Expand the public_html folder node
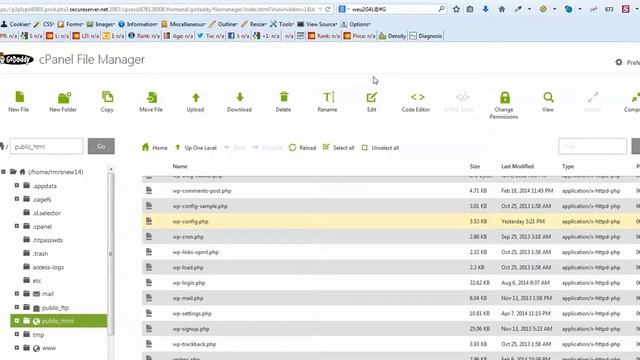Screen dimensions: 640x360 [17, 321]
